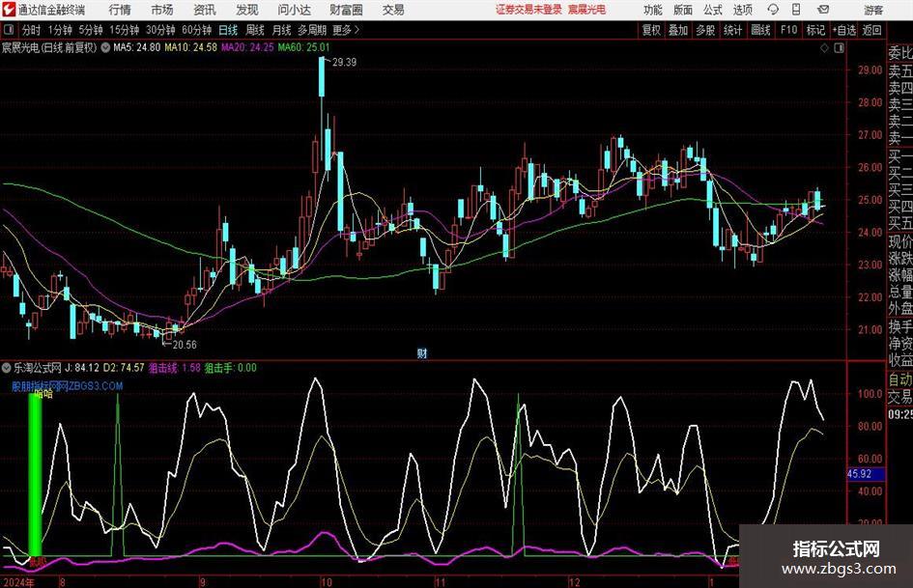913x588 pixels.
Task: Open the 功能 menu
Action: click(653, 10)
